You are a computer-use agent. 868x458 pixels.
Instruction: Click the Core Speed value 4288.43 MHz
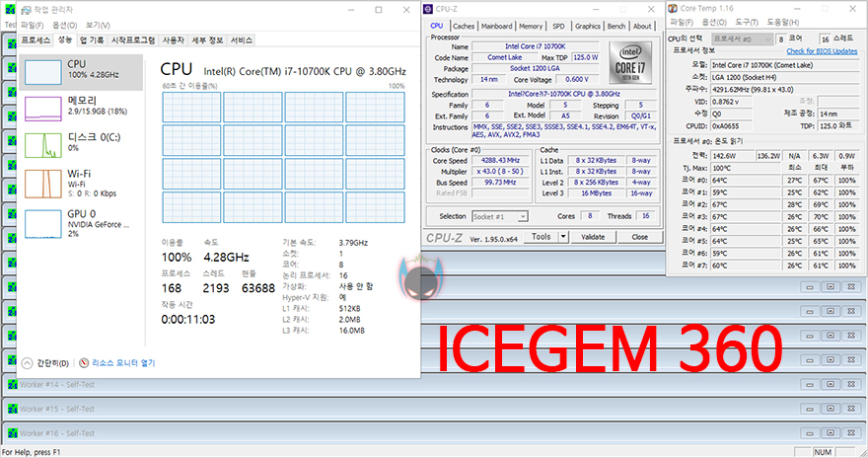click(500, 161)
